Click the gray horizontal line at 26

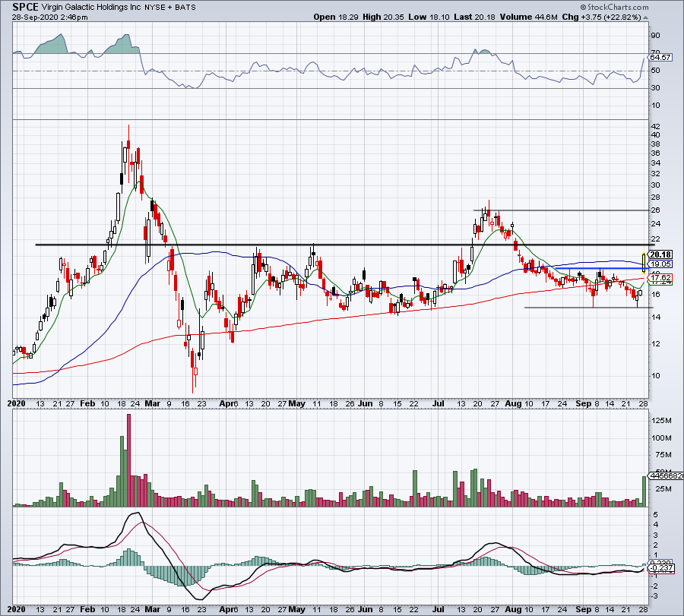tap(561, 210)
